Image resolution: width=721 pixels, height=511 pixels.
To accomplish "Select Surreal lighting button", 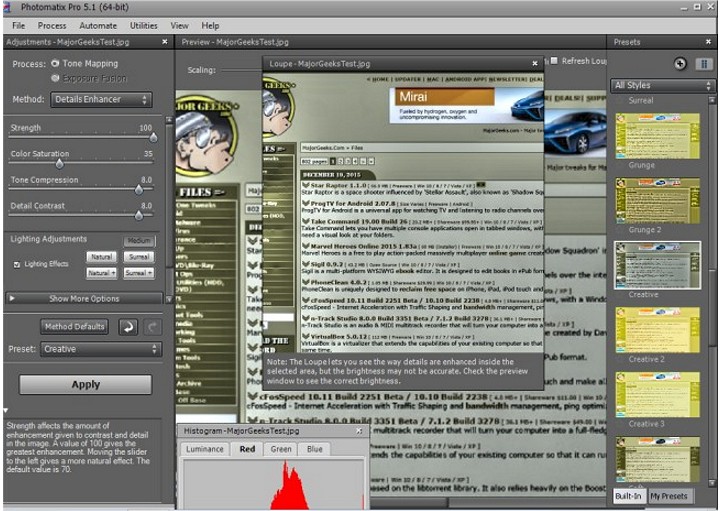I will [139, 257].
